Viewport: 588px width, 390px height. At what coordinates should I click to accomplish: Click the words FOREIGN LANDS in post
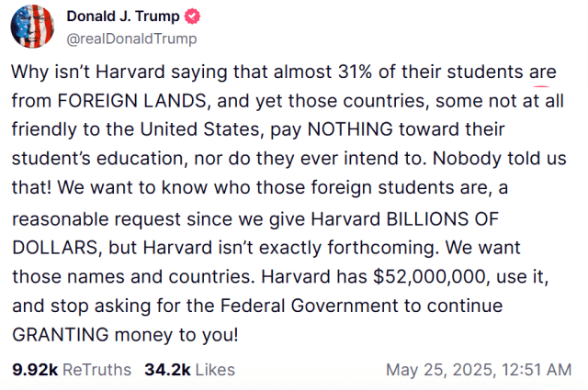(131, 100)
